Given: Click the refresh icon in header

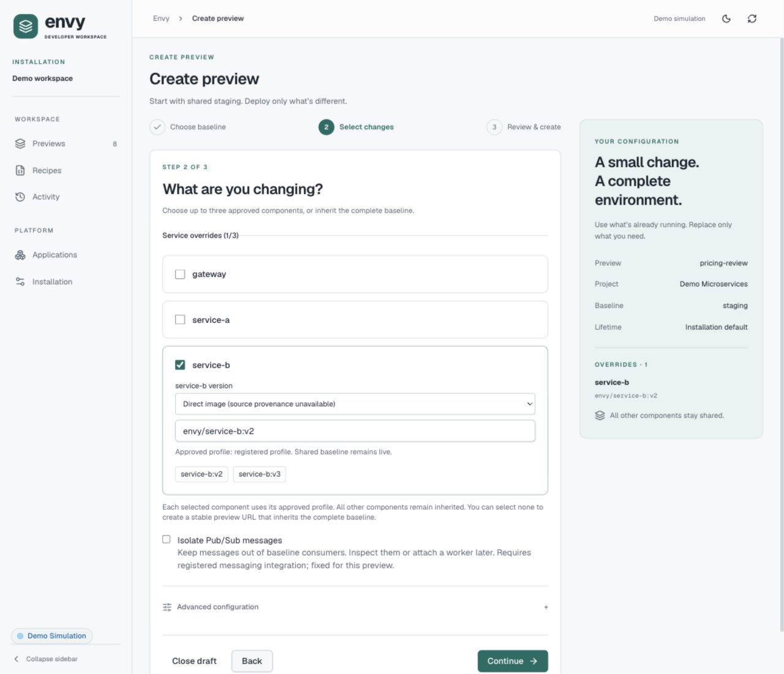Looking at the screenshot, I should pyautogui.click(x=752, y=18).
